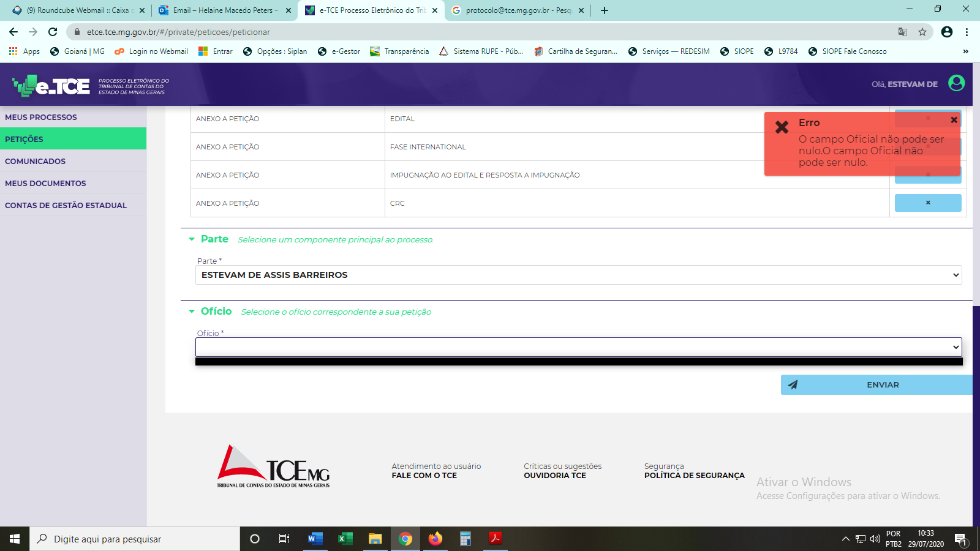
Task: Click the translate page icon
Action: tap(903, 32)
